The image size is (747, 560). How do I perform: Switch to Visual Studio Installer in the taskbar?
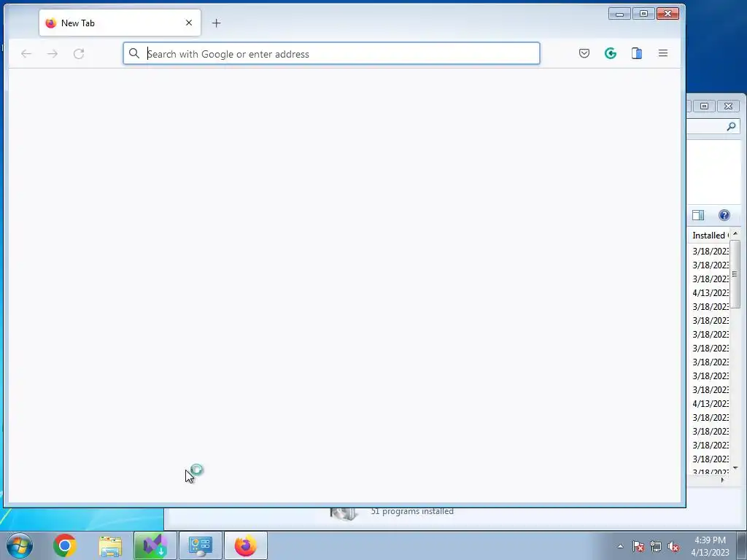pyautogui.click(x=155, y=545)
